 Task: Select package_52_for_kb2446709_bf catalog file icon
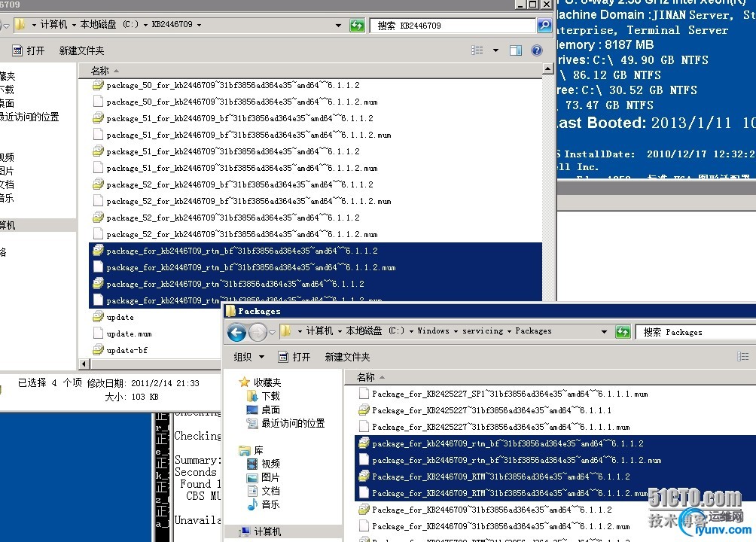point(98,184)
